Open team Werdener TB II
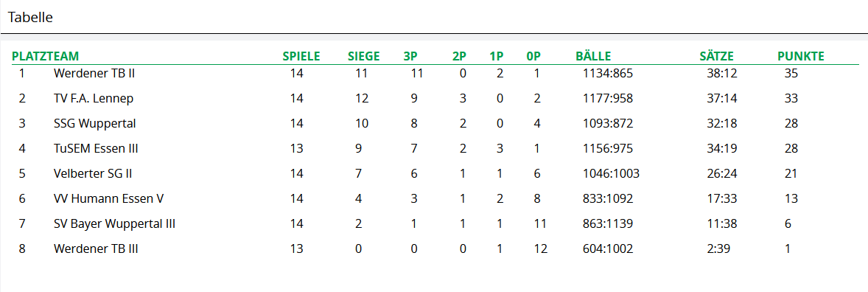 (94, 73)
